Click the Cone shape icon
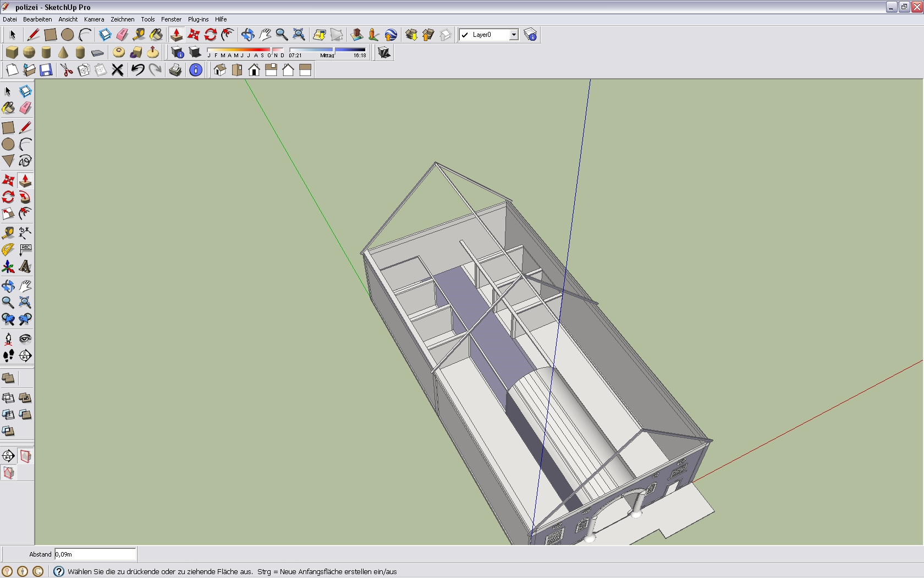The image size is (924, 578). click(63, 52)
